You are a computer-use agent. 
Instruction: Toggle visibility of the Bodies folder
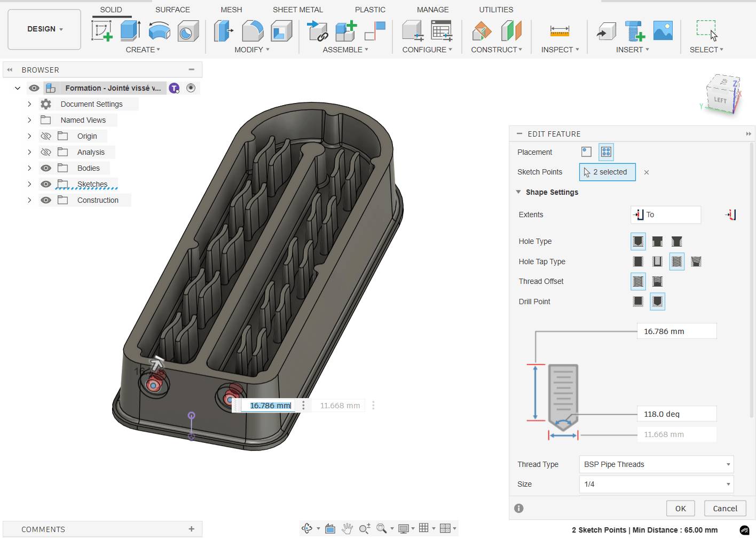[x=46, y=168]
